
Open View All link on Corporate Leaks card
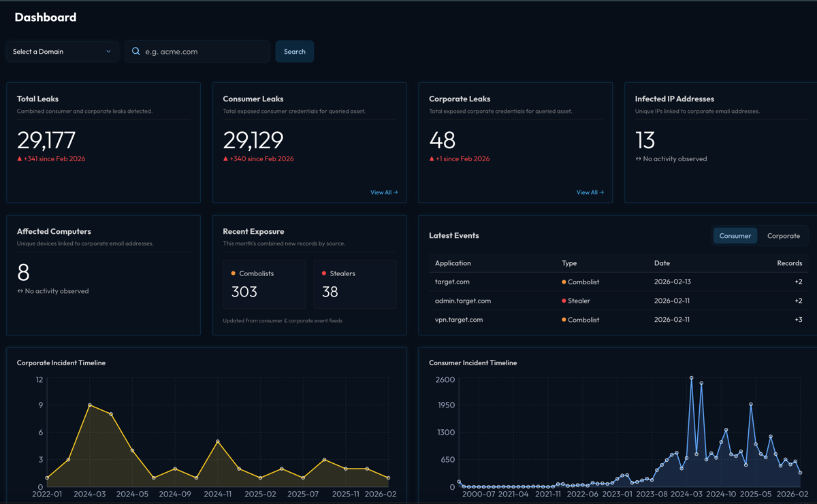[590, 192]
